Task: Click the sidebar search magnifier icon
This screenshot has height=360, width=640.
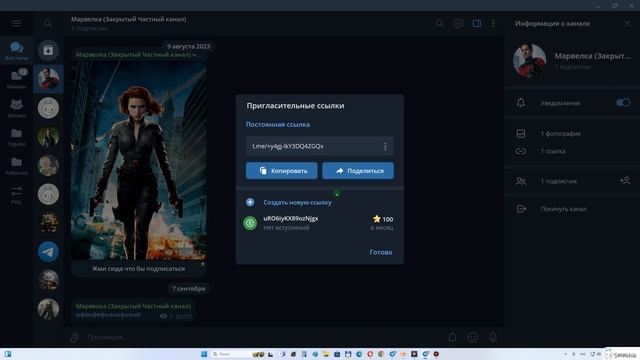Action: pos(48,23)
